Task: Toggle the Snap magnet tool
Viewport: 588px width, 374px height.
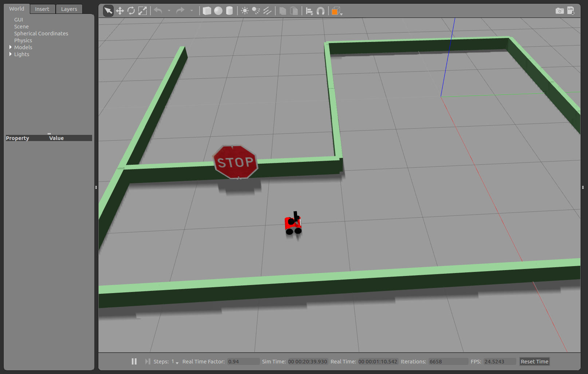Action: click(320, 11)
